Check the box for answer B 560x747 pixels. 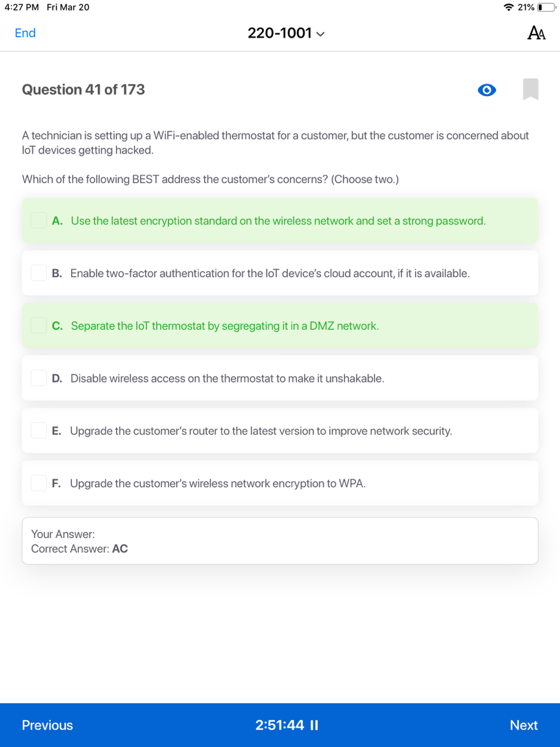point(39,273)
